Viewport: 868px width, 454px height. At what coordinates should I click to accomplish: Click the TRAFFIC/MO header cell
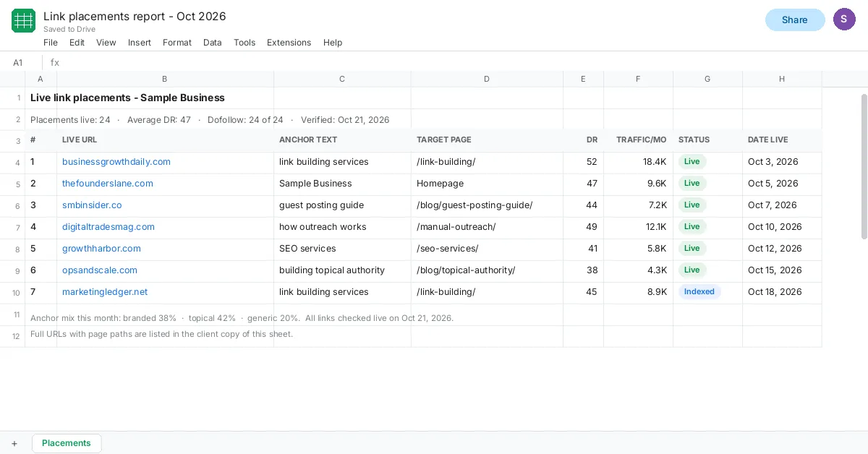coord(638,140)
